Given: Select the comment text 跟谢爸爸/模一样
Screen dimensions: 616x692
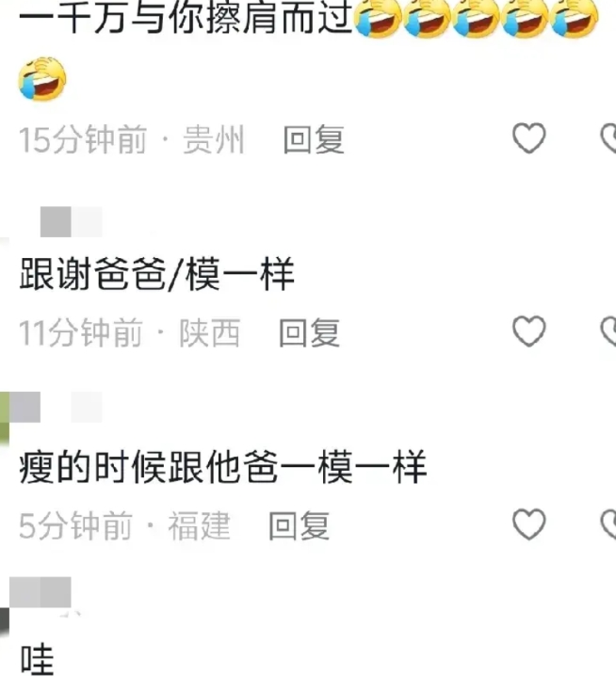Looking at the screenshot, I should [156, 275].
